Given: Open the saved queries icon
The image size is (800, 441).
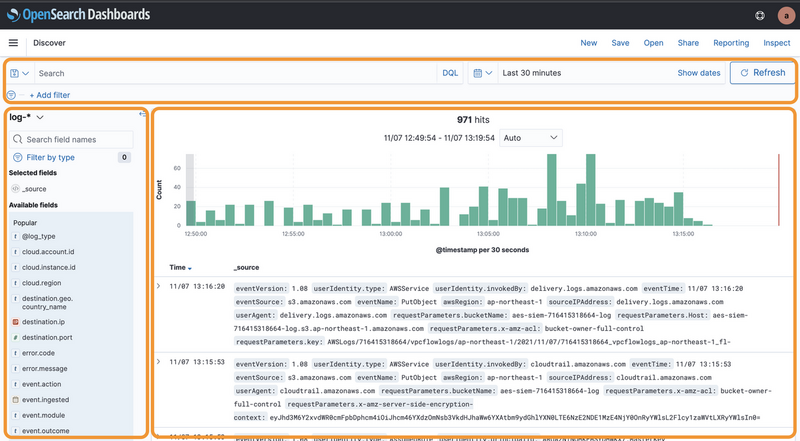Looking at the screenshot, I should coord(19,74).
